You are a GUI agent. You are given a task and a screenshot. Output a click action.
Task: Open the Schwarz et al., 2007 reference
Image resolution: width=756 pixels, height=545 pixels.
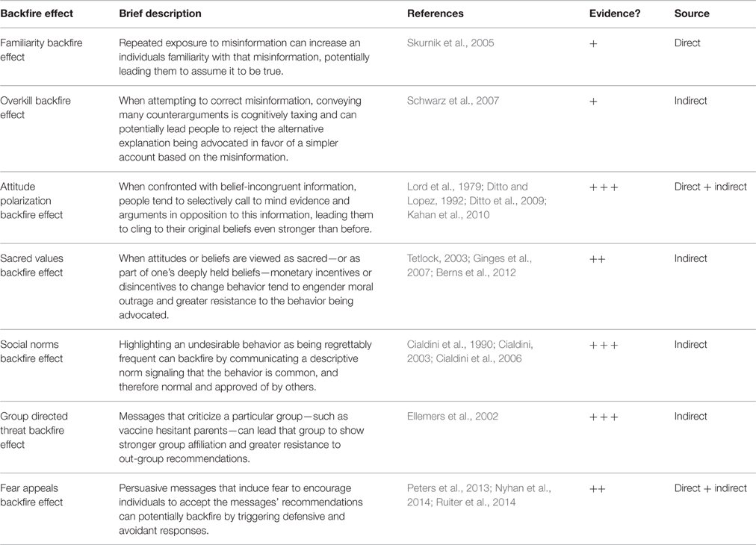click(x=453, y=101)
